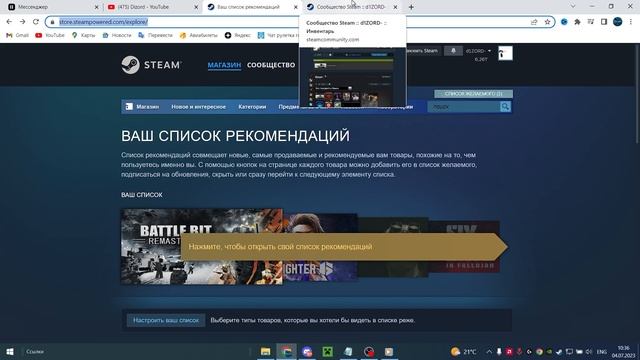
Task: Open the Авиабилеты bookmark
Action: click(198, 36)
